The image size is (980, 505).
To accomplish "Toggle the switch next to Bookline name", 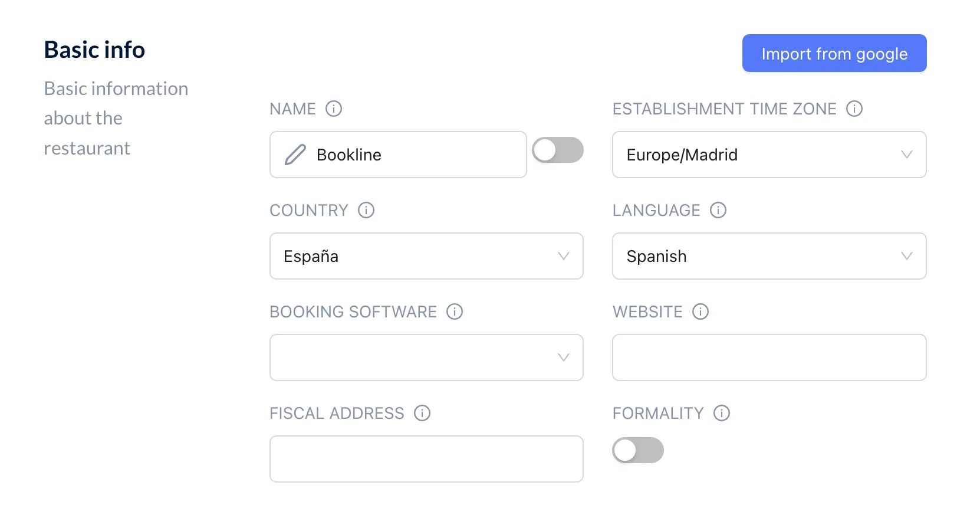I will (558, 150).
